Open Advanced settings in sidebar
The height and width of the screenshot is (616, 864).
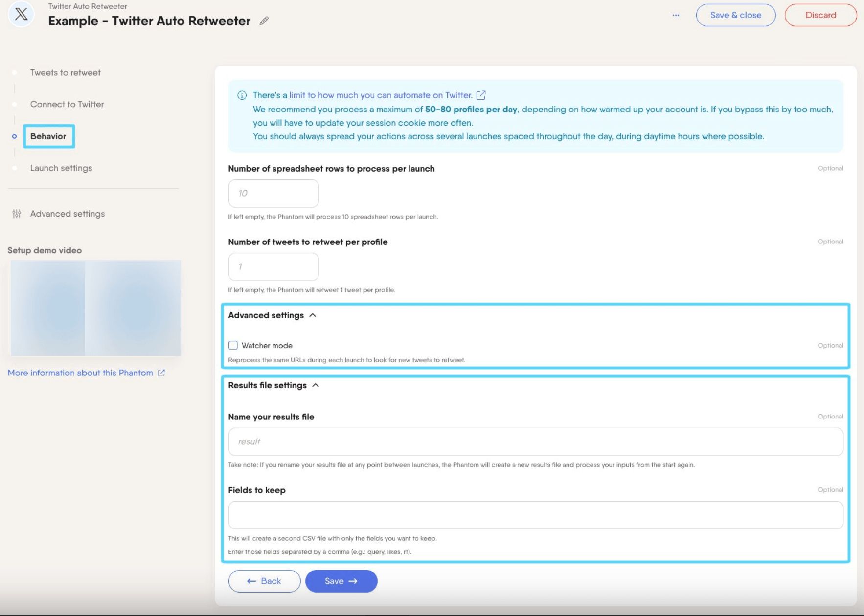[68, 214]
